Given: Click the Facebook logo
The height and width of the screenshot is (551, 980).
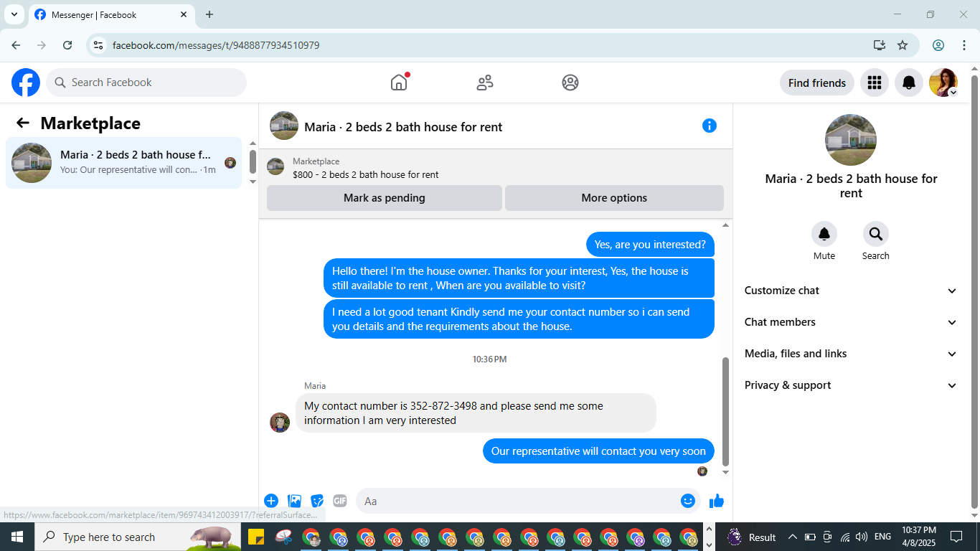Looking at the screenshot, I should tap(26, 83).
